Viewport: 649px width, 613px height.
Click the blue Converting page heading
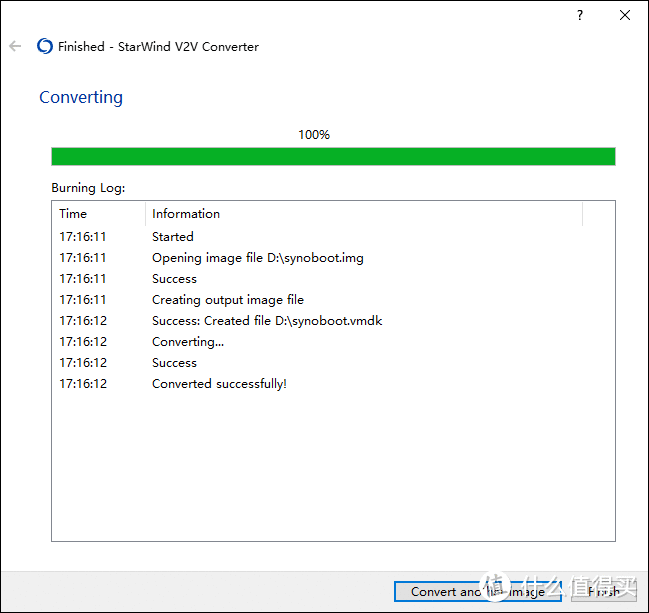click(81, 97)
